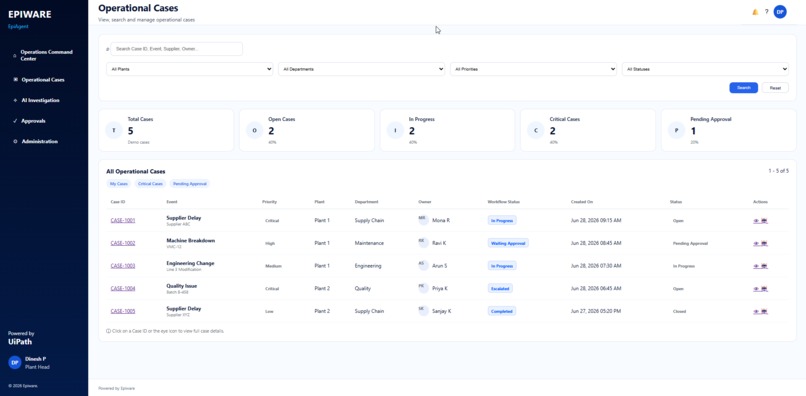Click the Maintenance department cell
Viewport: 806px width, 396px height.
coord(369,243)
